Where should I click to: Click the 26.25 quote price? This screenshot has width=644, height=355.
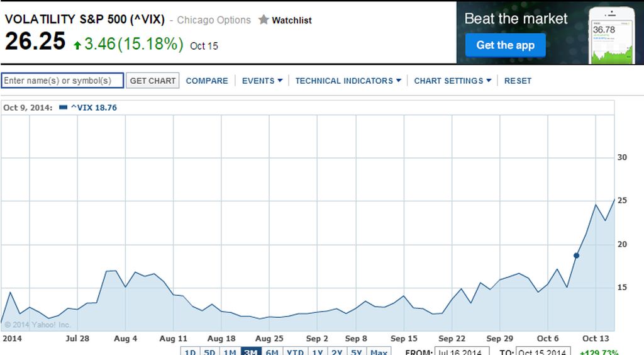tap(35, 41)
